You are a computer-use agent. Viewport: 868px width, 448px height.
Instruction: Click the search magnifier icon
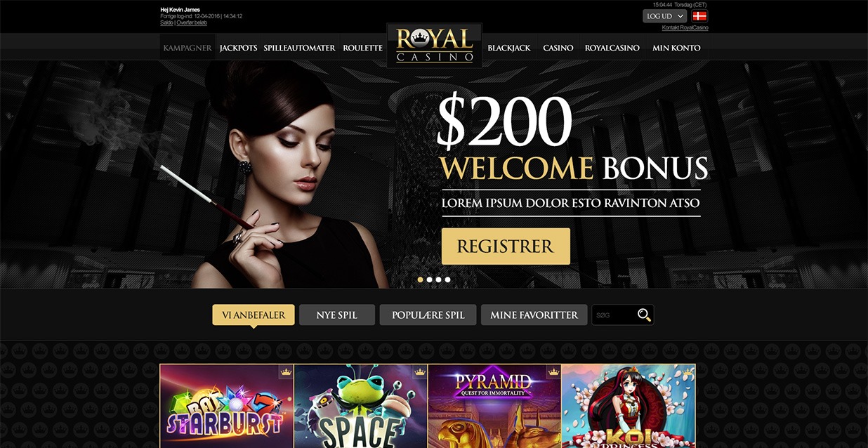[644, 315]
